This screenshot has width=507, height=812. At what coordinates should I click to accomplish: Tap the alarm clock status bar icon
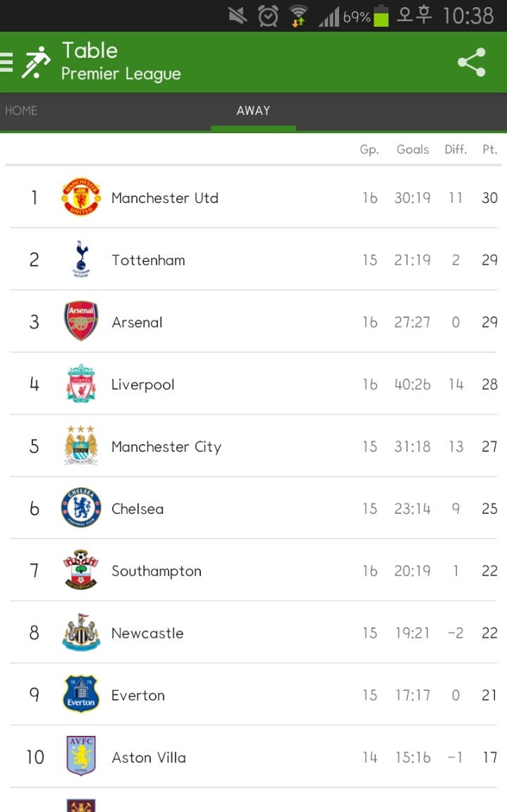268,16
